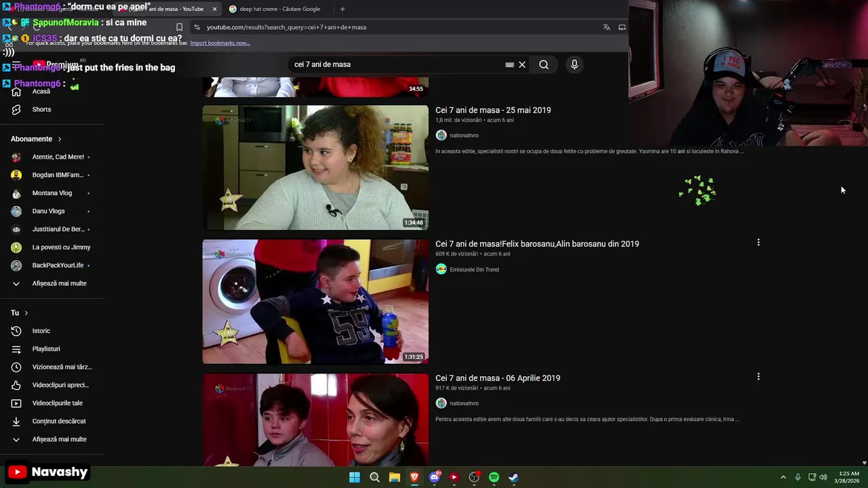Close the YouTube browser tab
The image size is (868, 488).
click(x=215, y=9)
